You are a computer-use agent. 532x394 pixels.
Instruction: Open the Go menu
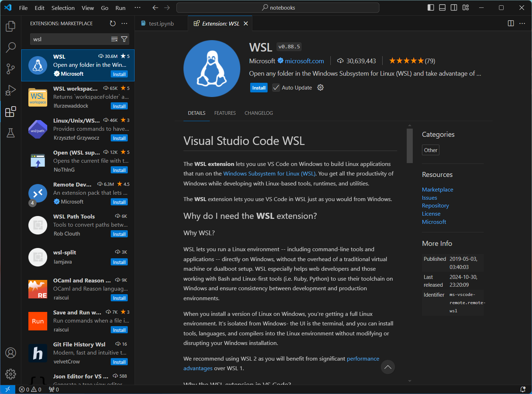pos(105,8)
